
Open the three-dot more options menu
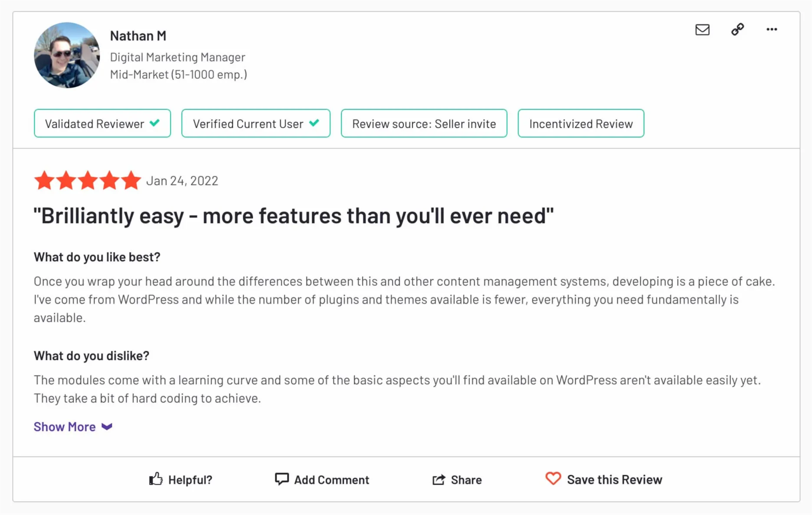pos(772,29)
